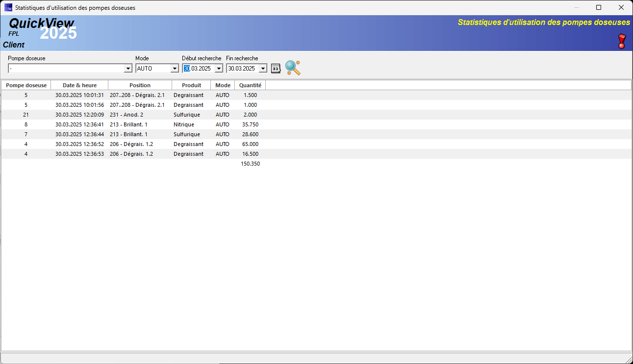Click the red exclamation mark icon
The width and height of the screenshot is (633, 364).
coord(622,41)
